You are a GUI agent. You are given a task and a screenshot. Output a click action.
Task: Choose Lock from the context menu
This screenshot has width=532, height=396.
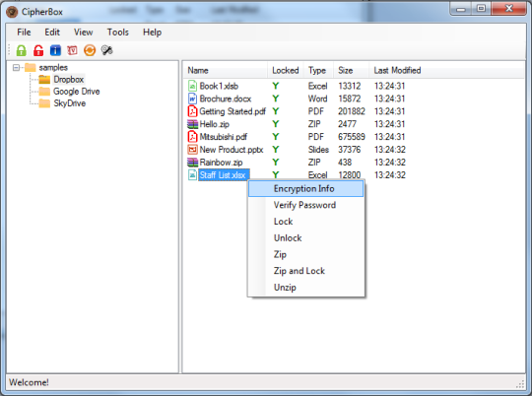point(306,222)
